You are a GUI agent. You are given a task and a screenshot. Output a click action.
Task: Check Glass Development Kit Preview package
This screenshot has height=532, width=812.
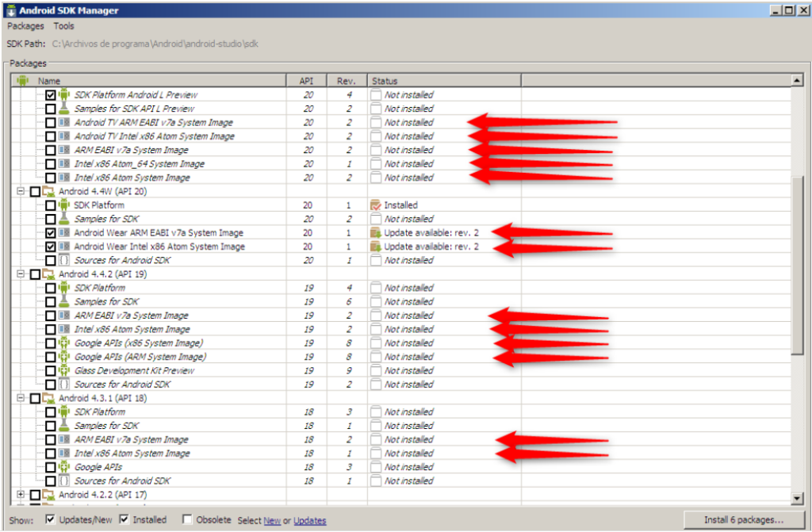[x=50, y=371]
